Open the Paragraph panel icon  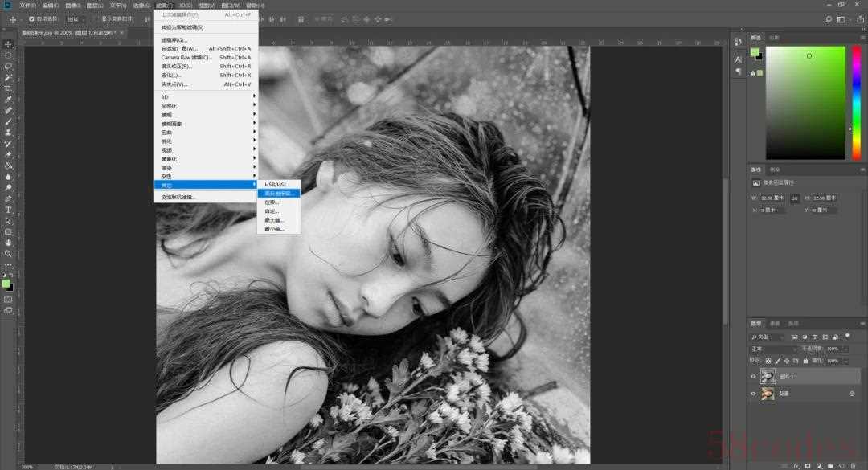click(739, 72)
